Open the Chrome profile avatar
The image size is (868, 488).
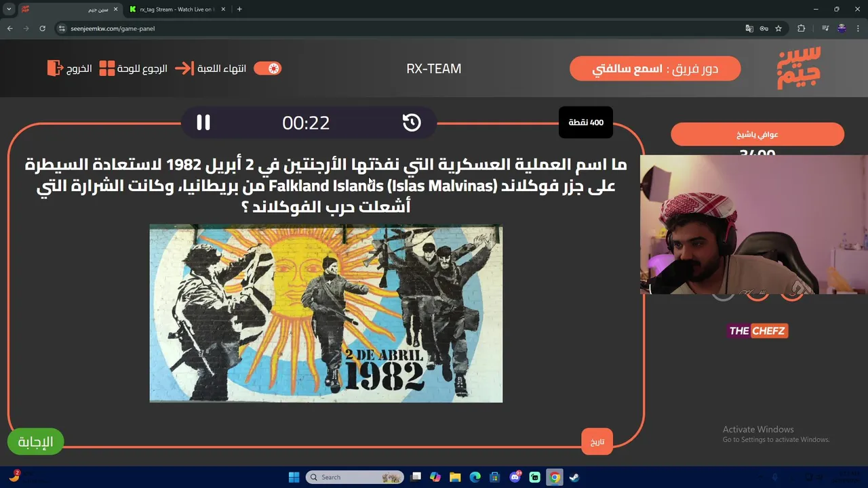(842, 28)
